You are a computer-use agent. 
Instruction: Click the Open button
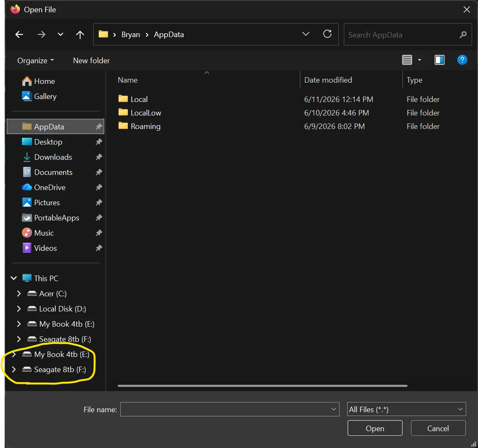coord(375,428)
